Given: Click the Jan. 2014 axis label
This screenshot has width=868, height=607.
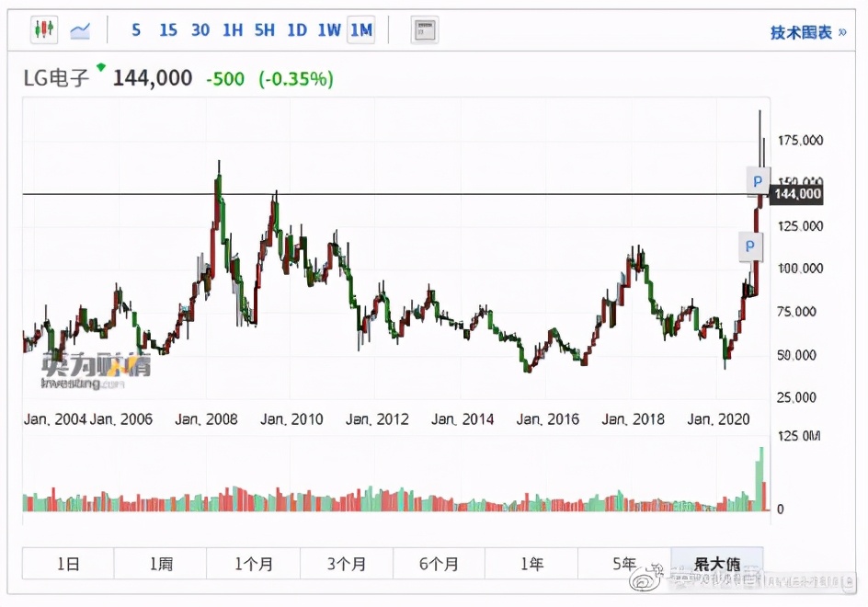Looking at the screenshot, I should click(x=463, y=418).
